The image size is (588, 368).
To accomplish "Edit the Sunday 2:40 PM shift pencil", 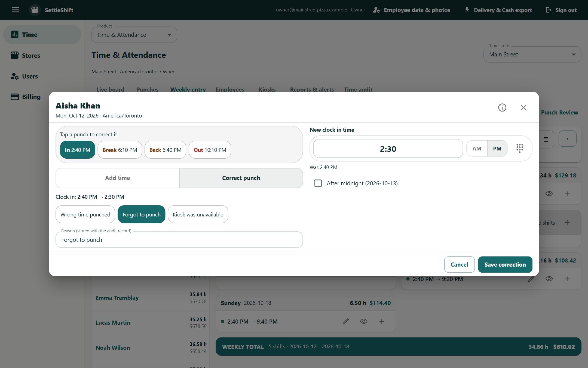I will 346,321.
